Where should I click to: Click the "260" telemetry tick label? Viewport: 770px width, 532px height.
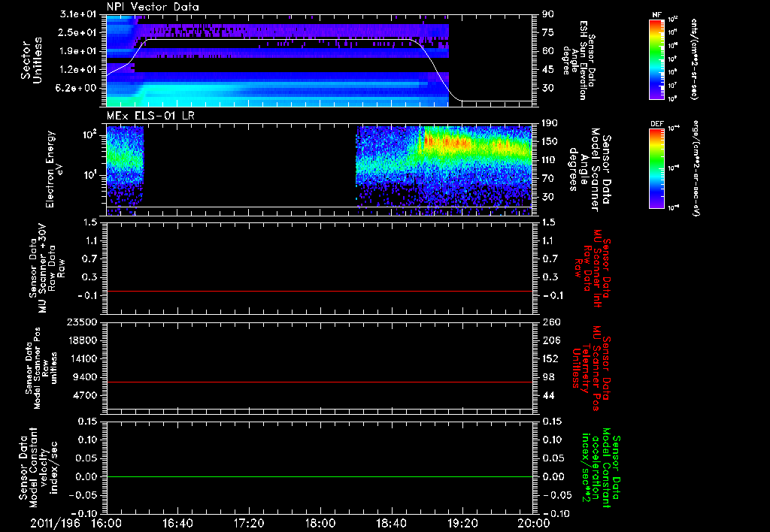(550, 322)
